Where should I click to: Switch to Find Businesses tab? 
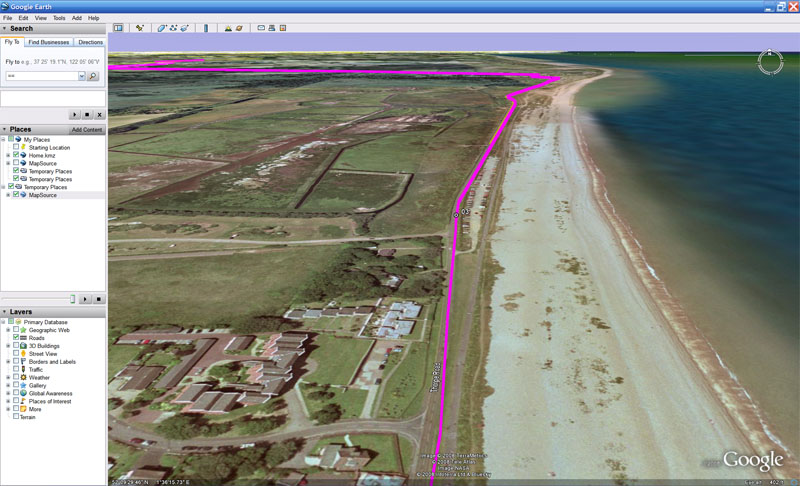48,42
